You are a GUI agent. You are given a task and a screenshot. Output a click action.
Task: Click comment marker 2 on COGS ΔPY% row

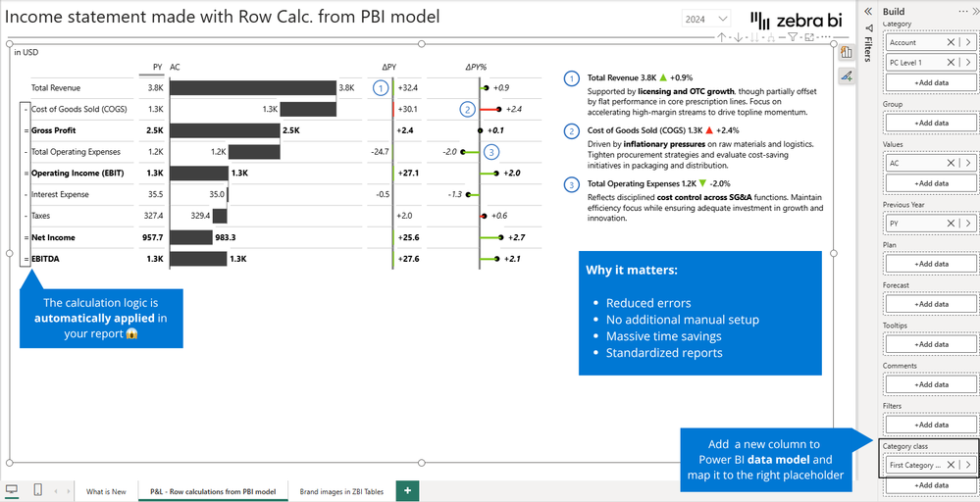pos(467,109)
